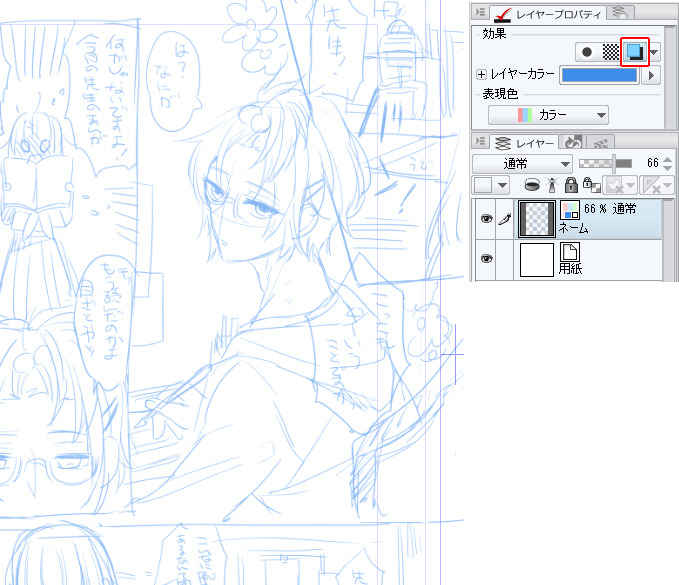Open the 通常 blending mode dropdown
Viewport: 679px width, 585px height.
[522, 164]
